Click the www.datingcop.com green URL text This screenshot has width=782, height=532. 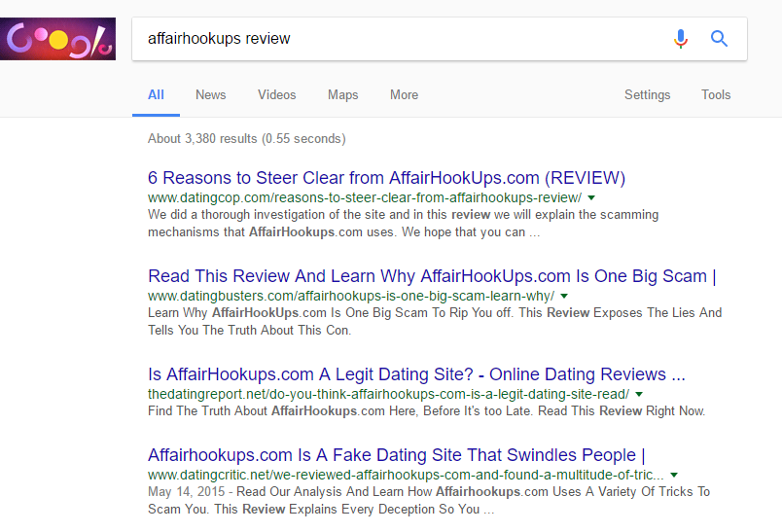tap(365, 198)
